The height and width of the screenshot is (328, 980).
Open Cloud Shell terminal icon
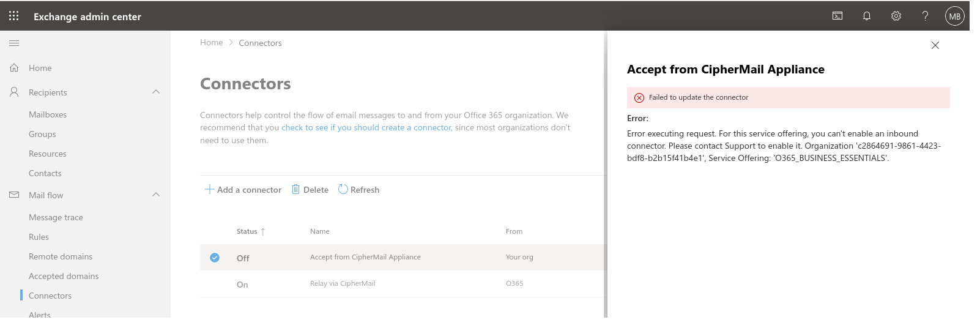[x=837, y=16]
